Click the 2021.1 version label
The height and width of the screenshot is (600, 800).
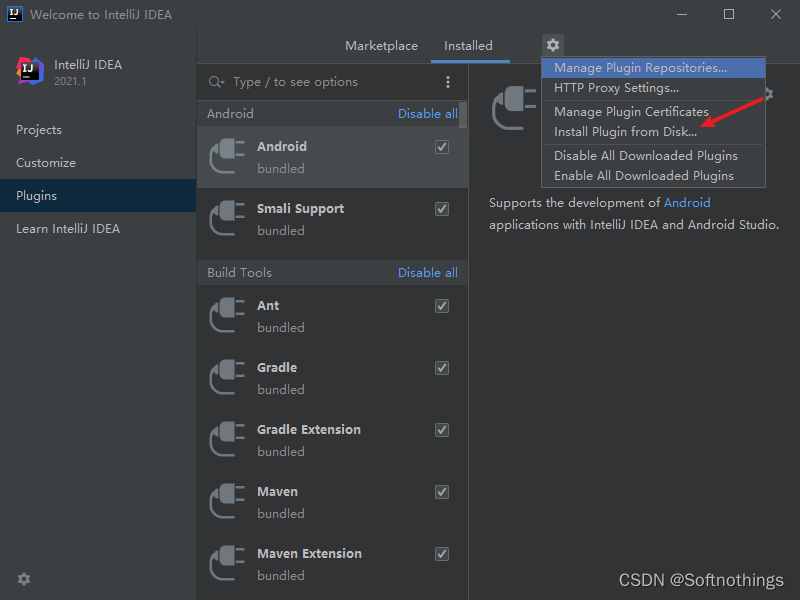(70, 81)
